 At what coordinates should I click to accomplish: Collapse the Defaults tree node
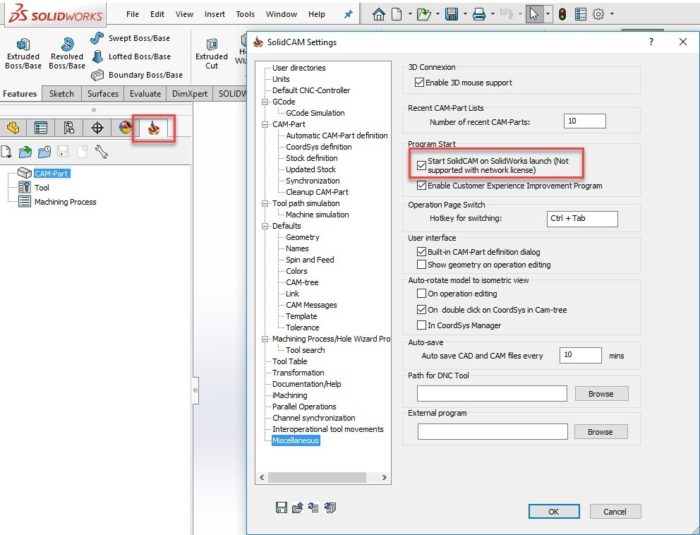265,226
